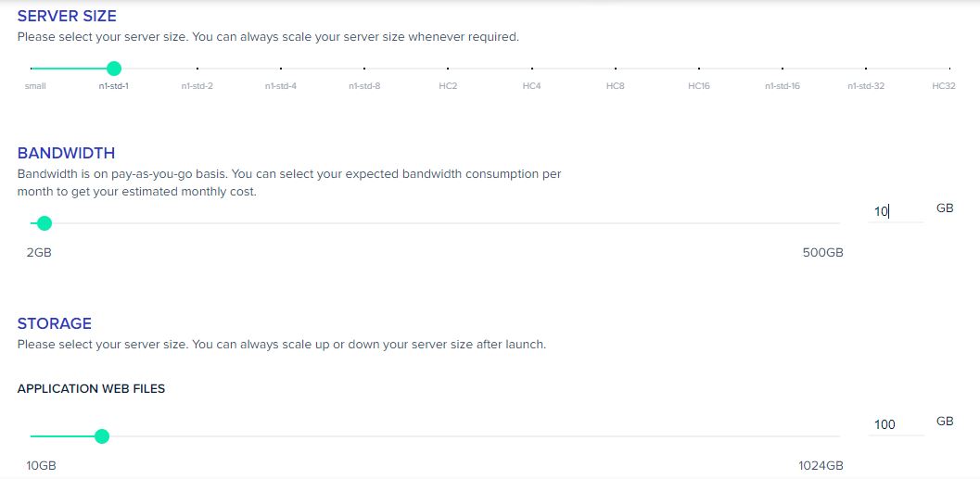Choose n1-std-2 on the server size slider
Viewport: 980px width, 479px height.
click(197, 69)
